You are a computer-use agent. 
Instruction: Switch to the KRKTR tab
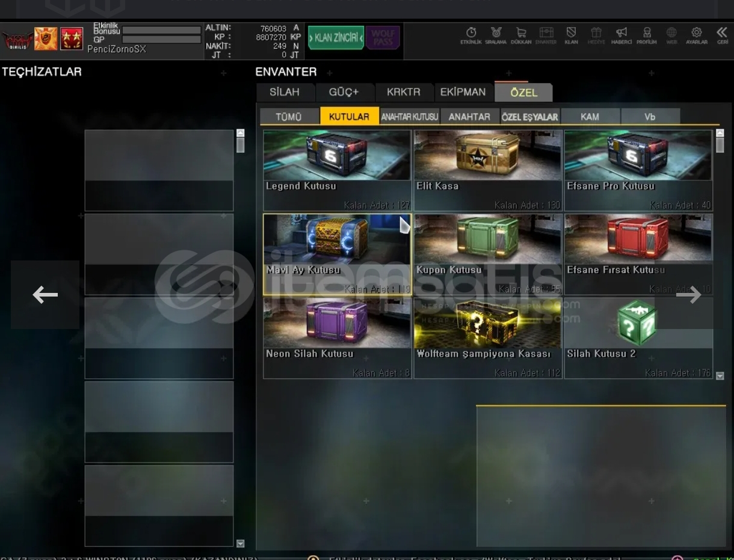404,92
